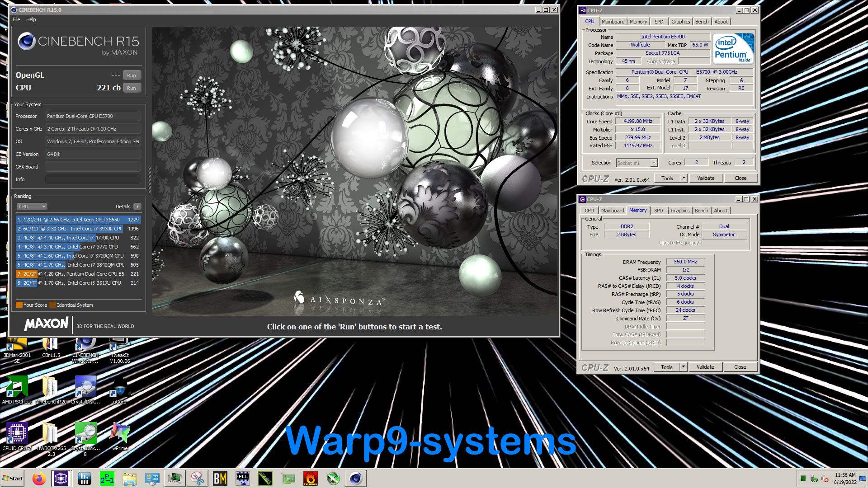Open the AMD PSCheck desktop shortcut

click(17, 389)
